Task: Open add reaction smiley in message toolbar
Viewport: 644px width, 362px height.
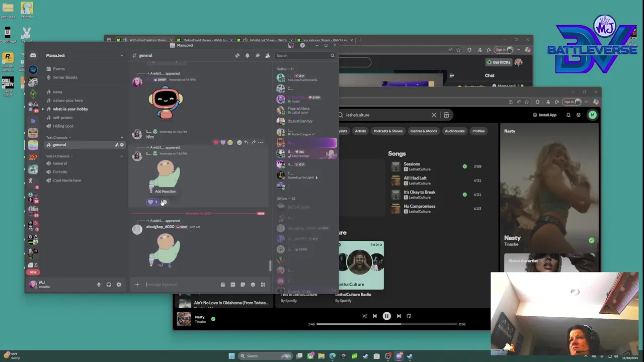Action: [x=239, y=142]
